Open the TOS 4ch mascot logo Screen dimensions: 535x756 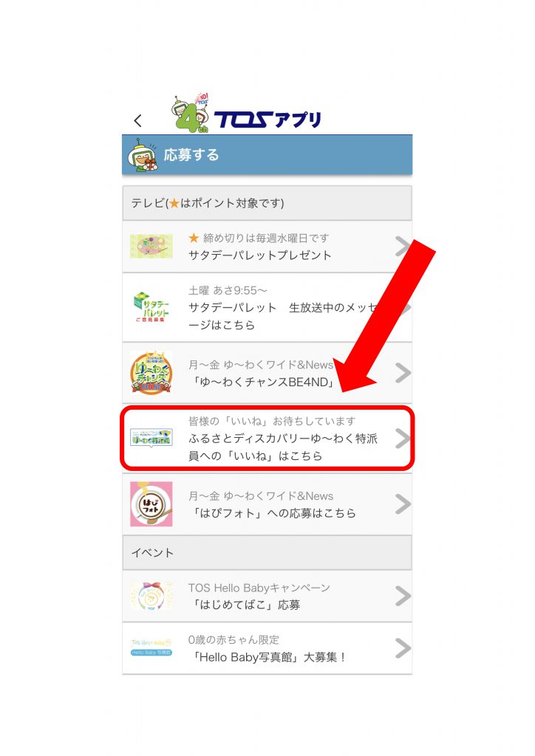[x=191, y=113]
